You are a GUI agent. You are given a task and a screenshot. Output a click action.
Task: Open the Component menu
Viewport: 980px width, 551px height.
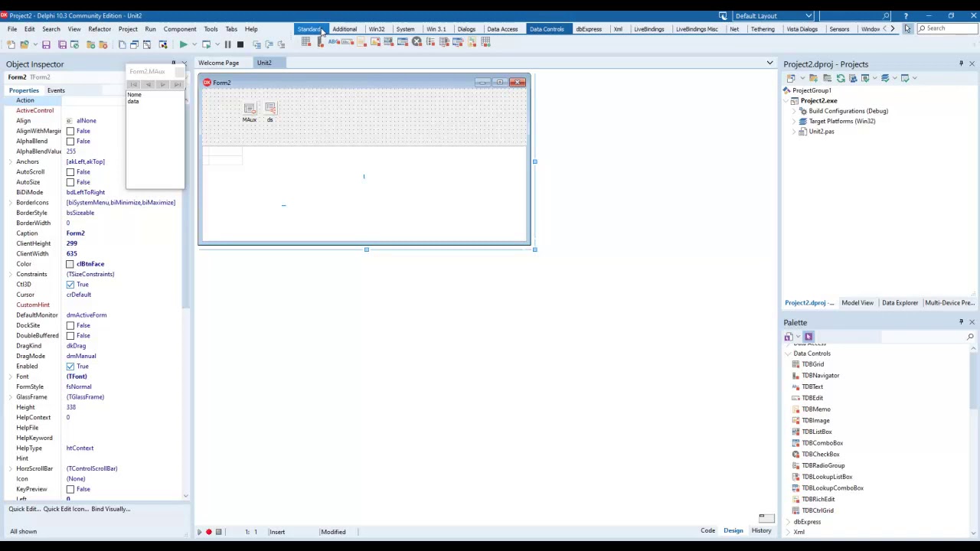(x=180, y=29)
